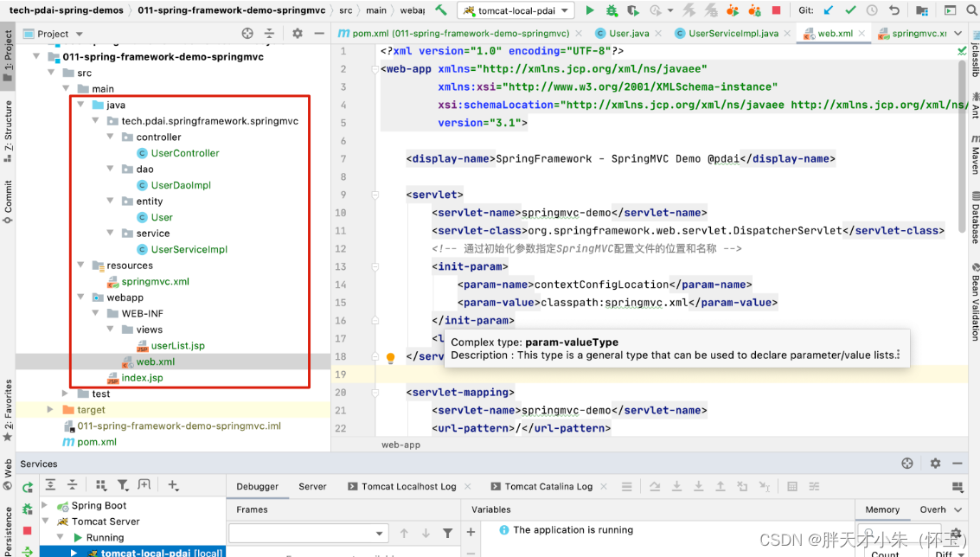Screen dimensions: 980x557
Task: Select the Debugger tab
Action: coord(258,486)
